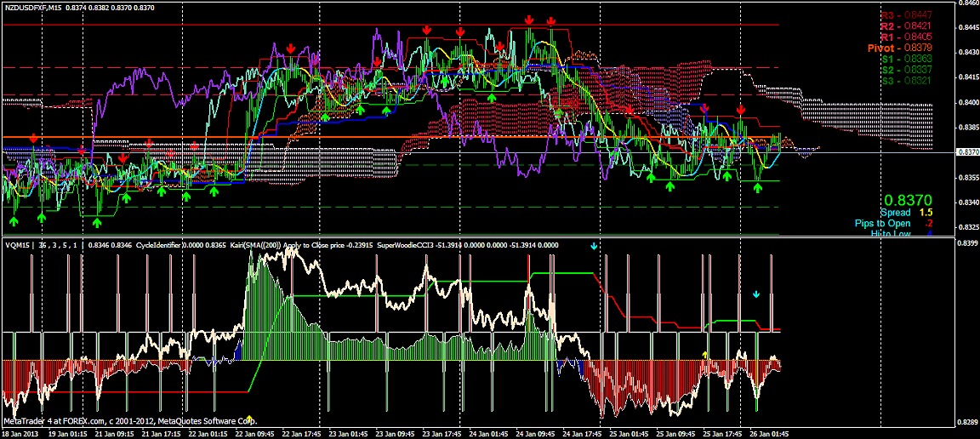This screenshot has width=980, height=439.
Task: Select the S1 support level label
Action: click(906, 60)
